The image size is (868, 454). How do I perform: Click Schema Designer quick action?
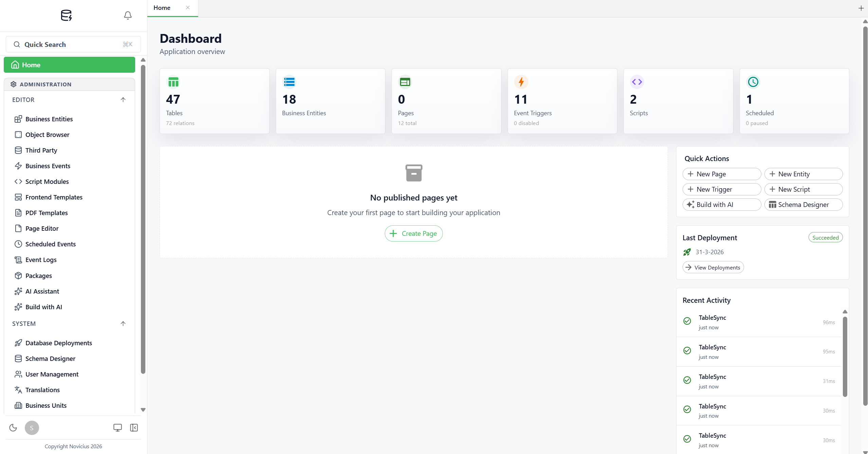coord(803,205)
